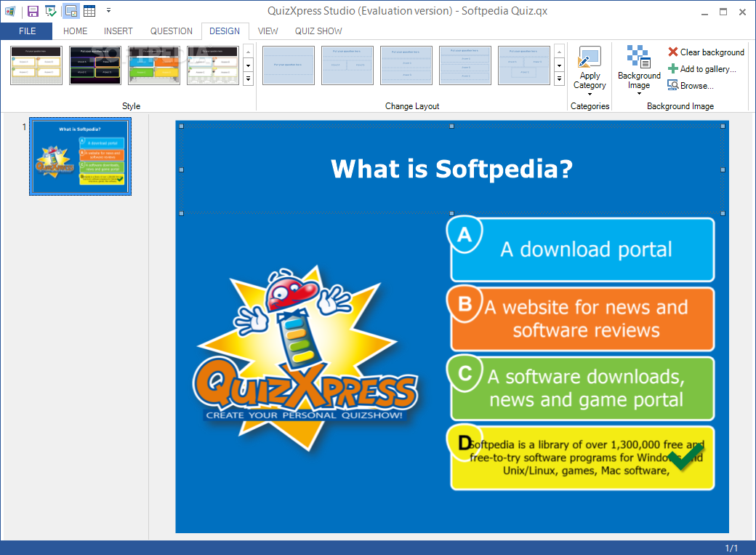Viewport: 756px width, 555px height.
Task: Toggle the slide view icon in quick access toolbar
Action: 71,11
